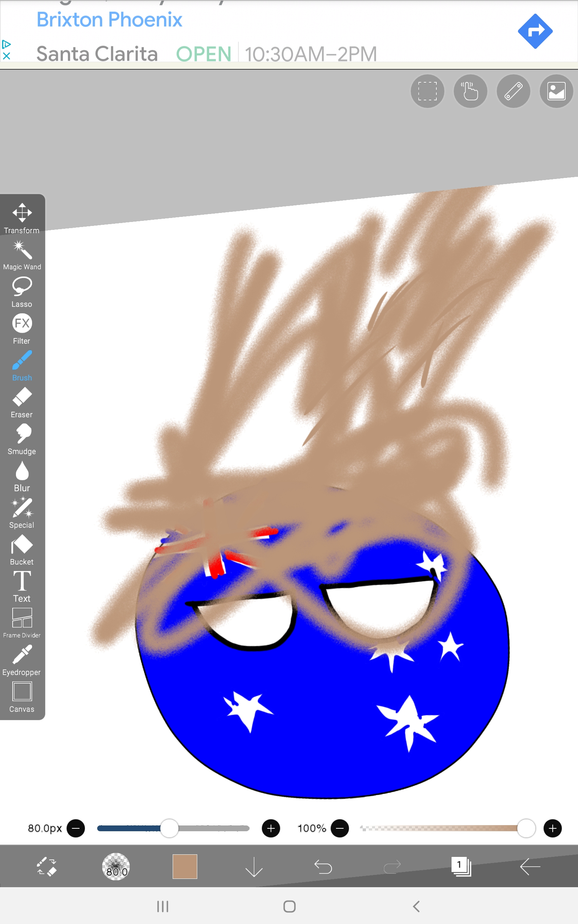Open the ruler tool menu

point(513,91)
